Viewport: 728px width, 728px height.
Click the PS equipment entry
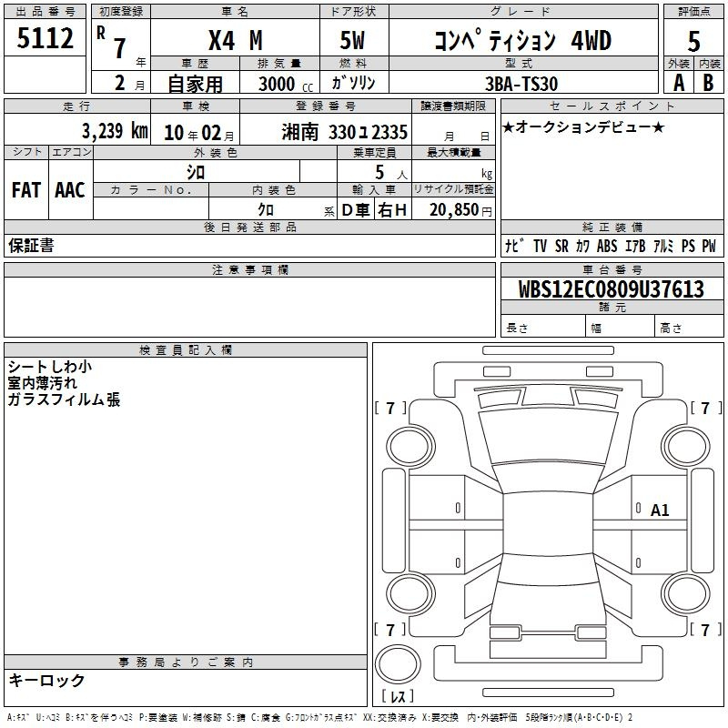pyautogui.click(x=688, y=246)
